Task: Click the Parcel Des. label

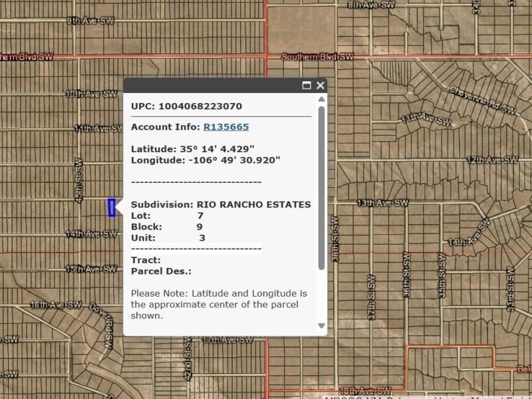Action: [161, 271]
